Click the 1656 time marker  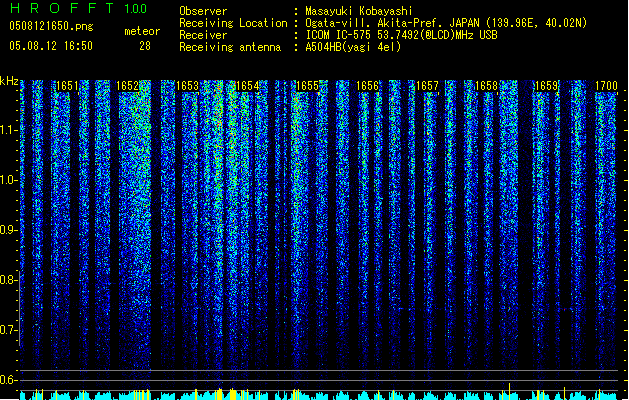tap(367, 86)
